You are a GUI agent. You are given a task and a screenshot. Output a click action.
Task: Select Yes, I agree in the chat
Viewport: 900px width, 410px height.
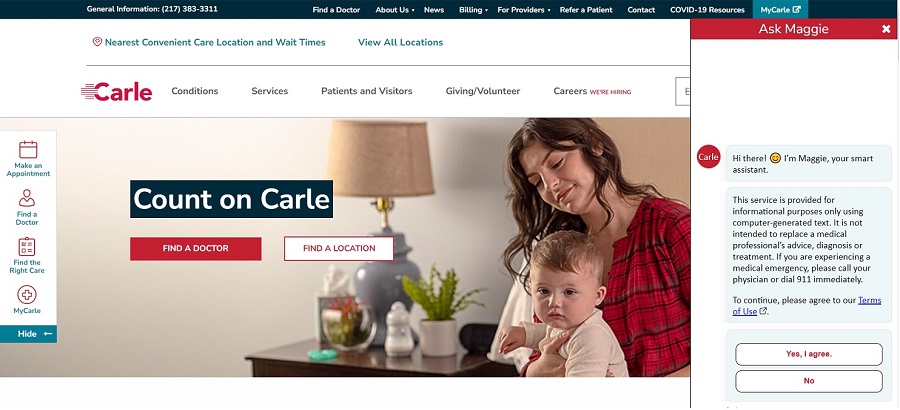click(809, 354)
